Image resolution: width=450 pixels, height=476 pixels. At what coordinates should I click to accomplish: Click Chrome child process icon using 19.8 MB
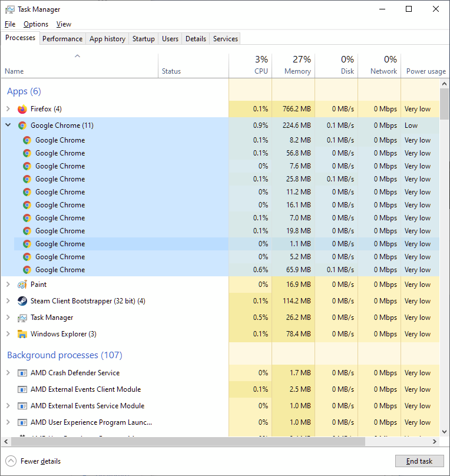click(27, 231)
